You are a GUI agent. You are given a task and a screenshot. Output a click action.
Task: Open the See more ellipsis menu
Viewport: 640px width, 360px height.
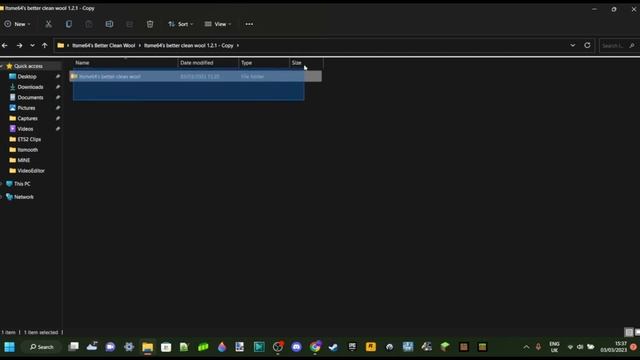(249, 24)
